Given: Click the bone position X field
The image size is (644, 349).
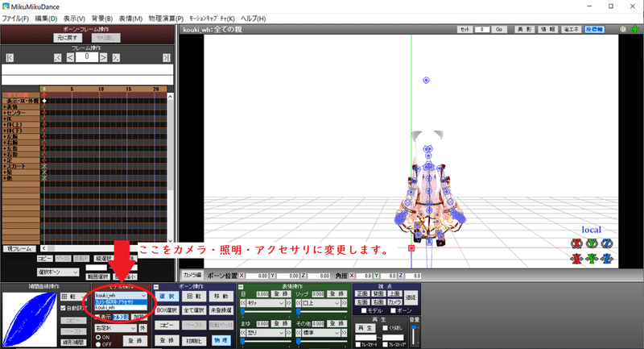Looking at the screenshot, I should tap(257, 276).
